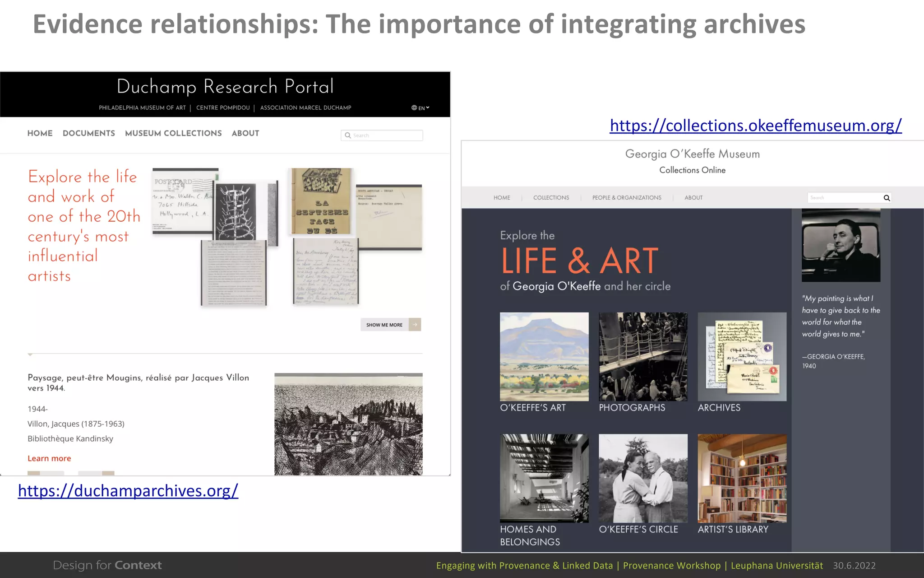
Task: Open the Jacques Villon landscape etching image
Action: [348, 424]
